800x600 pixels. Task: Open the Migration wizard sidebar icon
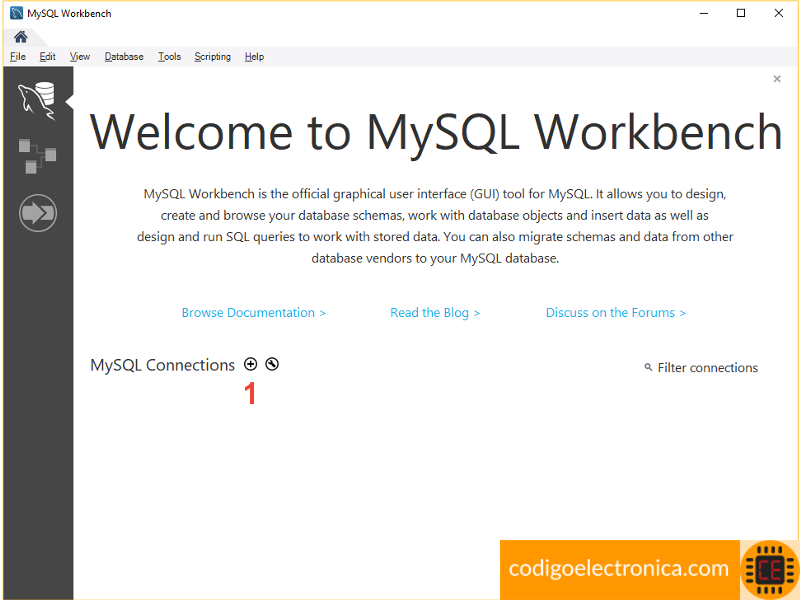pyautogui.click(x=38, y=213)
